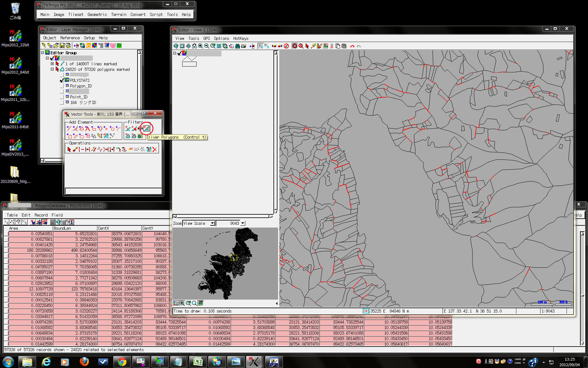588x368 pixels.
Task: Open the HotKeys menu in View 1
Action: tap(241, 38)
